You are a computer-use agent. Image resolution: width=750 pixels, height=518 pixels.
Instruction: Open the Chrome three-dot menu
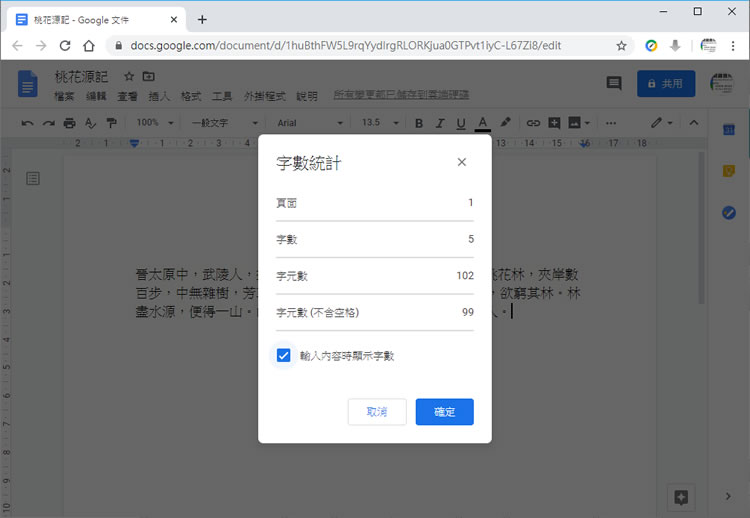(x=733, y=46)
